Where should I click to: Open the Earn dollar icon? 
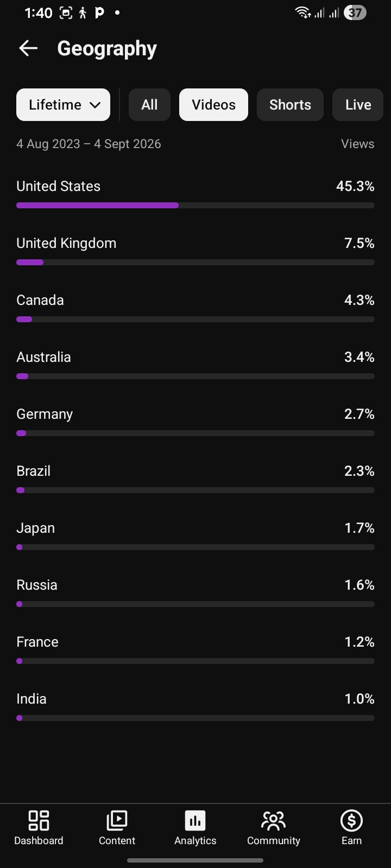click(351, 820)
